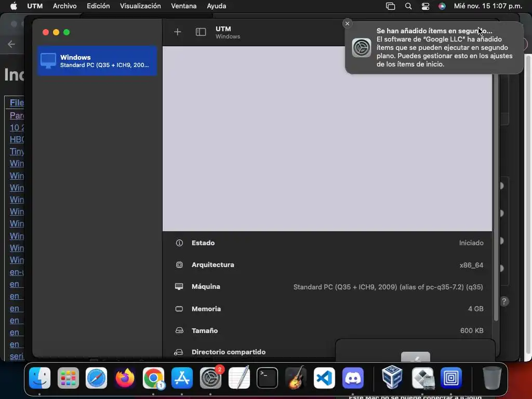Click the UTM details pane vertical scrollbar
The width and height of the screenshot is (532, 399).
click(x=496, y=197)
